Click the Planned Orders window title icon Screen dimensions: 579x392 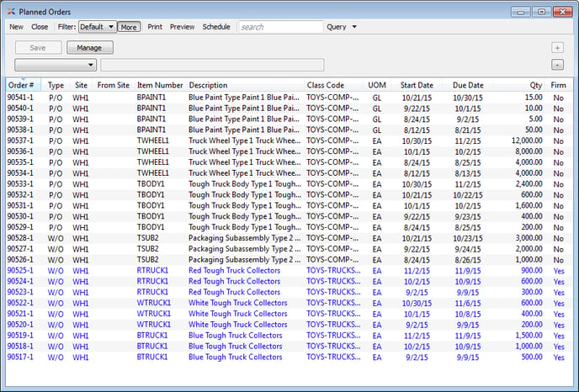pos(11,11)
